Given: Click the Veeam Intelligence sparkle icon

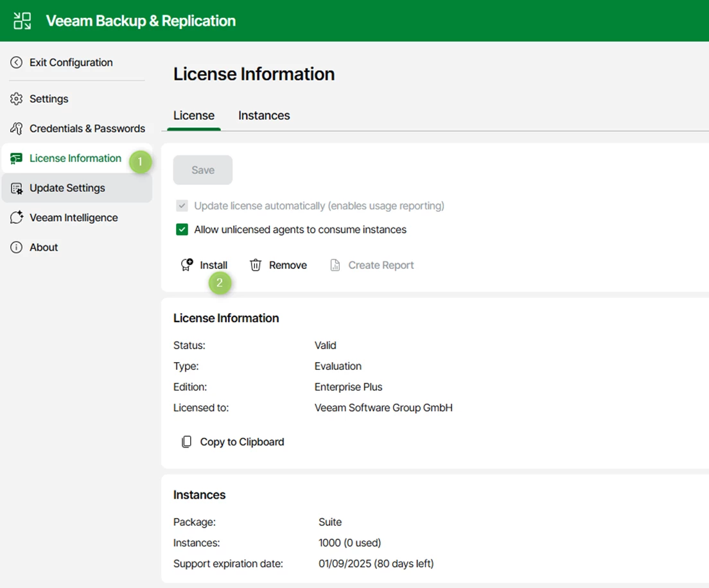Looking at the screenshot, I should (x=16, y=218).
